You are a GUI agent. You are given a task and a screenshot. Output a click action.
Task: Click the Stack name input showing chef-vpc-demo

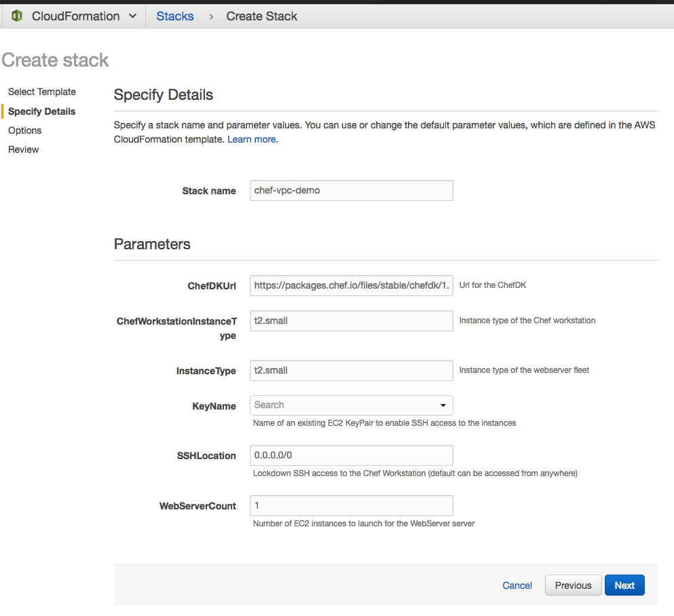pos(351,190)
